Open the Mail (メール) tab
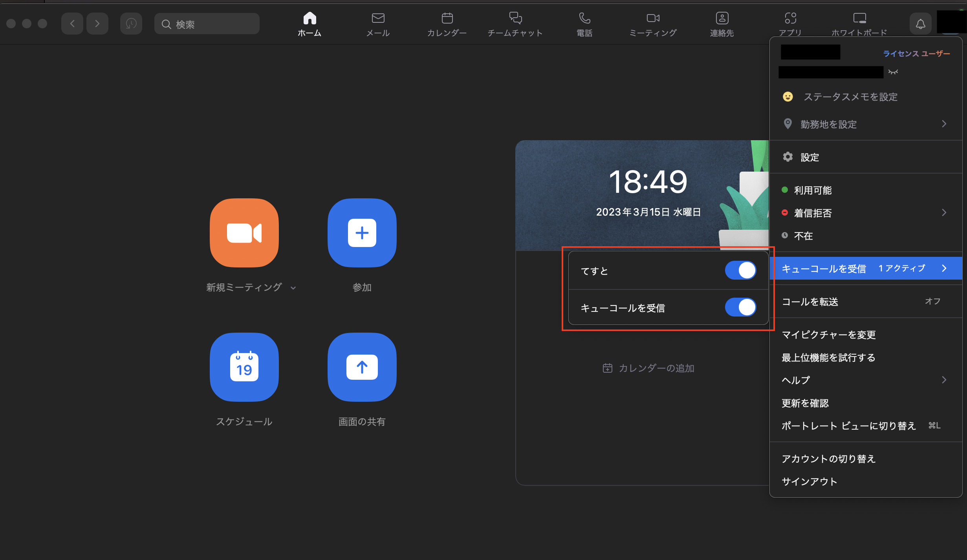The height and width of the screenshot is (560, 967). (378, 24)
